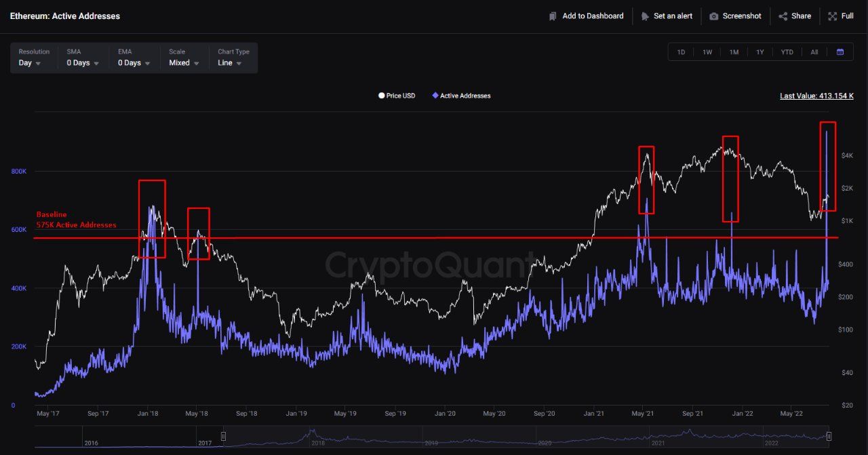Toggle Active Addresses series in legend

click(461, 96)
